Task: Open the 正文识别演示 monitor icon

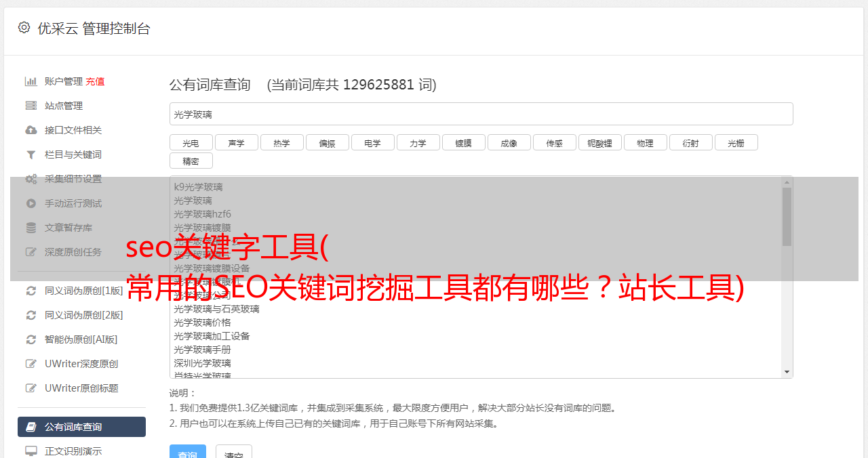Action: tap(31, 451)
